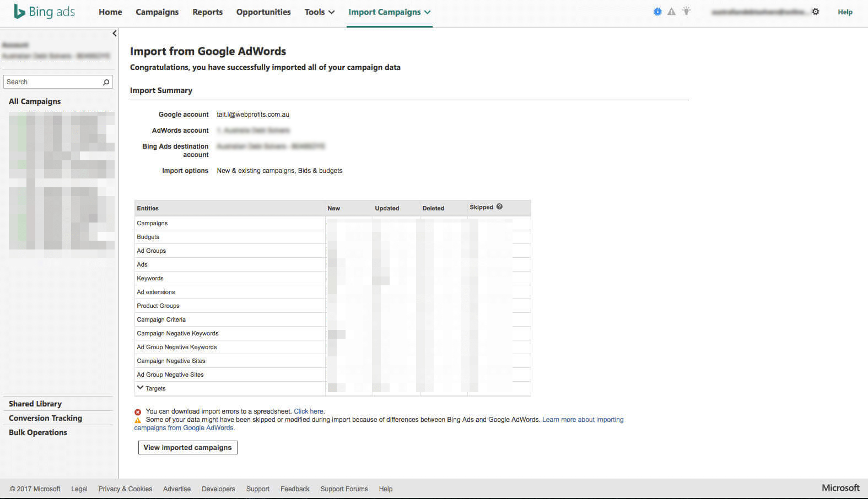Click the Ad extensions row
868x499 pixels.
click(x=332, y=292)
